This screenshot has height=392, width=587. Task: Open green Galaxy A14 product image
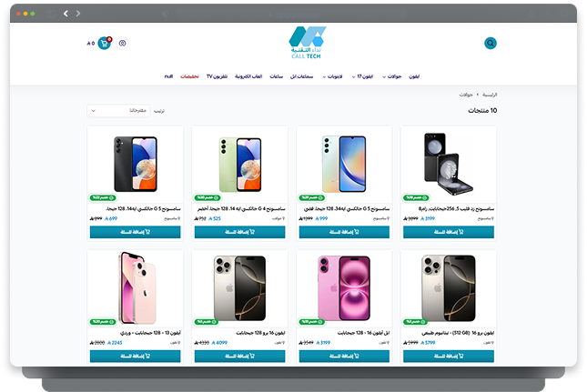point(240,165)
